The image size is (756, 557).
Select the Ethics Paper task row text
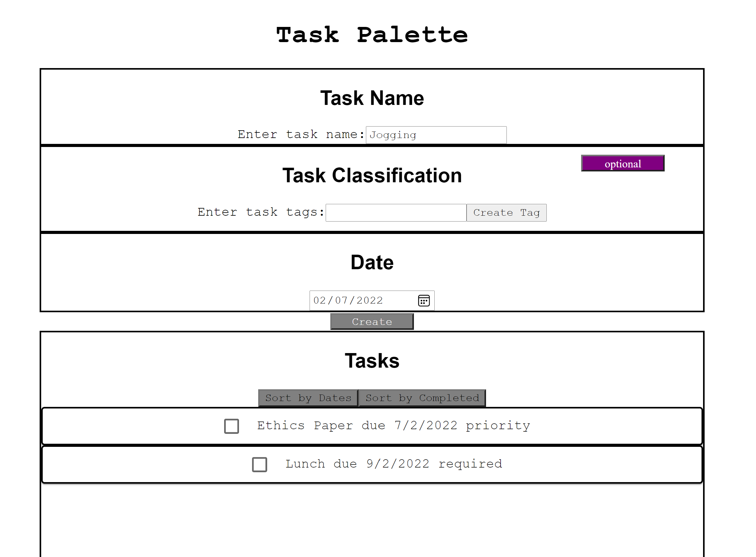[394, 425]
